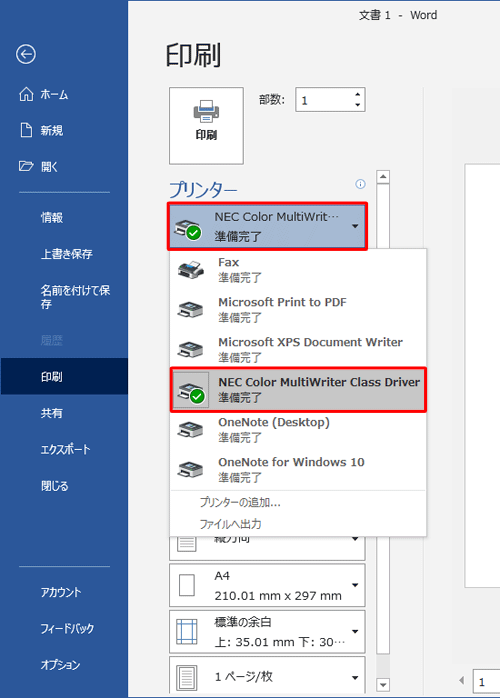Click the large 印刷 print button
500x698 pixels.
(206, 126)
